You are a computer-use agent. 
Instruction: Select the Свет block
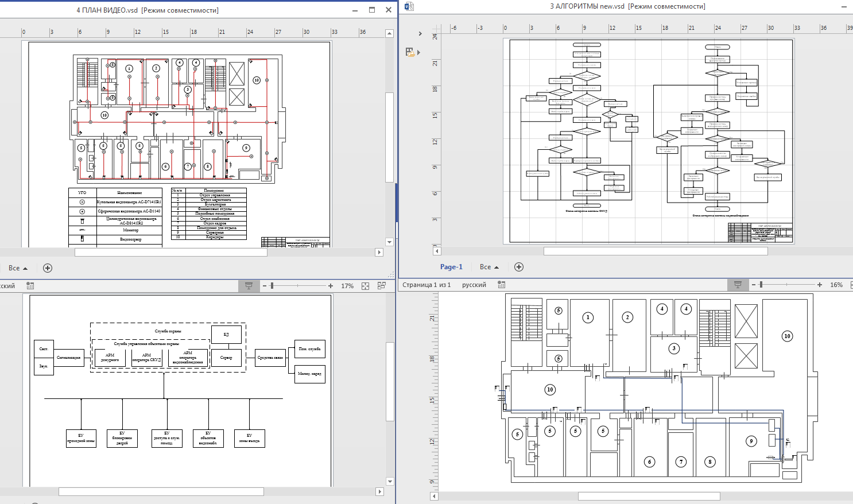point(44,349)
